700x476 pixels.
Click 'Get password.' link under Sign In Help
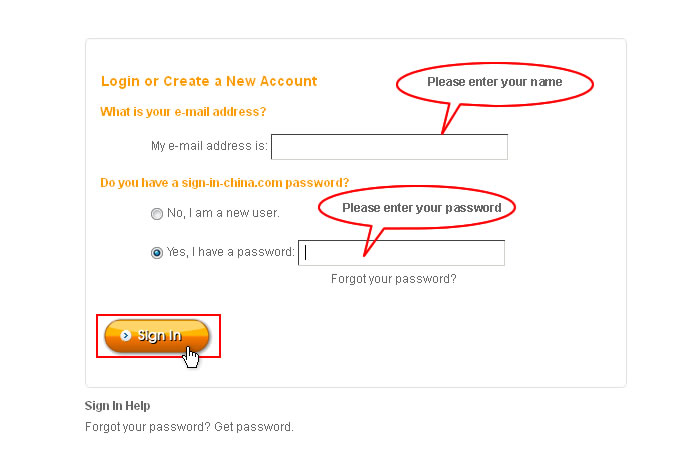[254, 427]
